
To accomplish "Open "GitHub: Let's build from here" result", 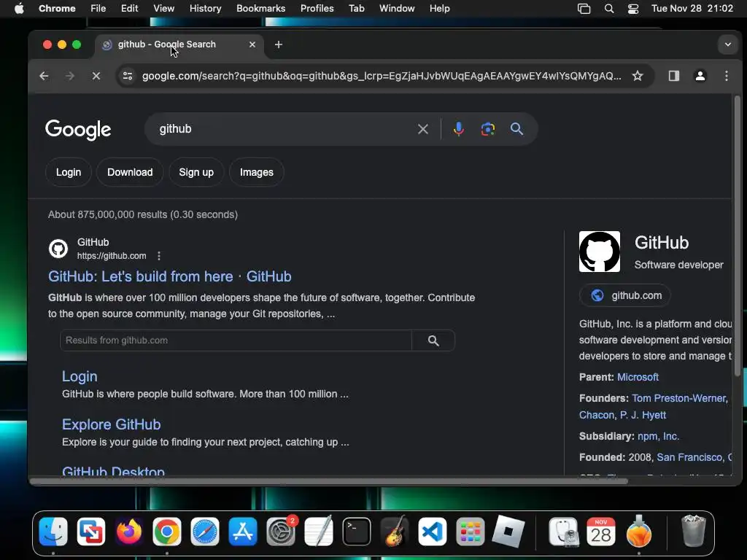I will click(x=169, y=276).
